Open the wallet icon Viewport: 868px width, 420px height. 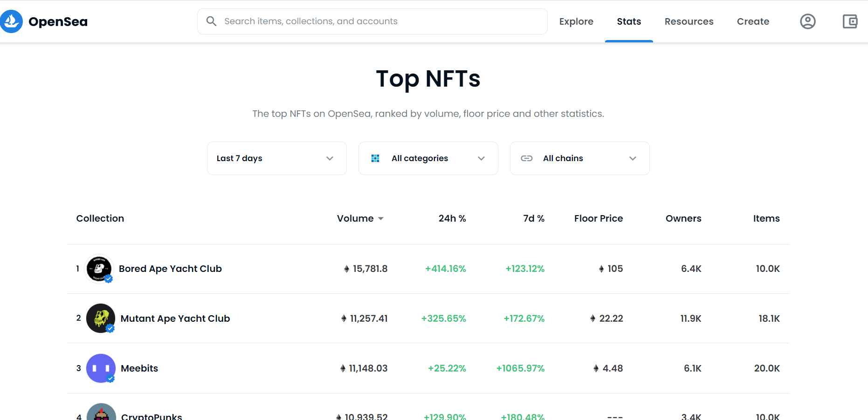point(850,21)
